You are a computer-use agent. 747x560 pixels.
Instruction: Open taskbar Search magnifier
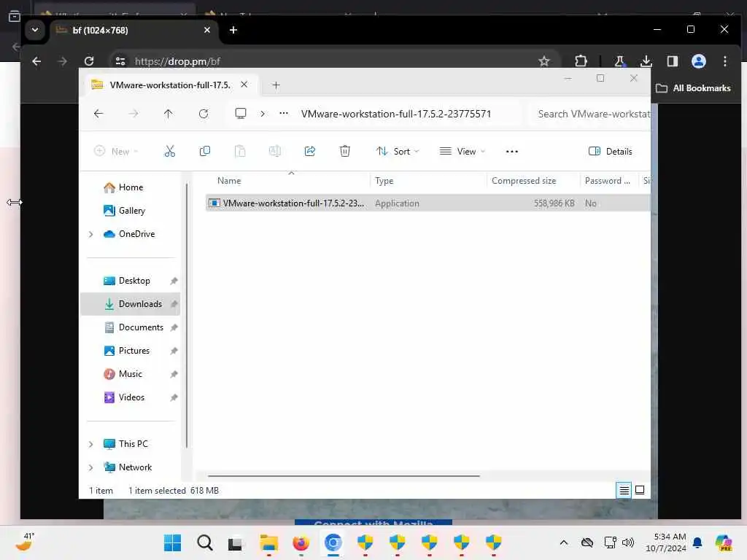205,542
